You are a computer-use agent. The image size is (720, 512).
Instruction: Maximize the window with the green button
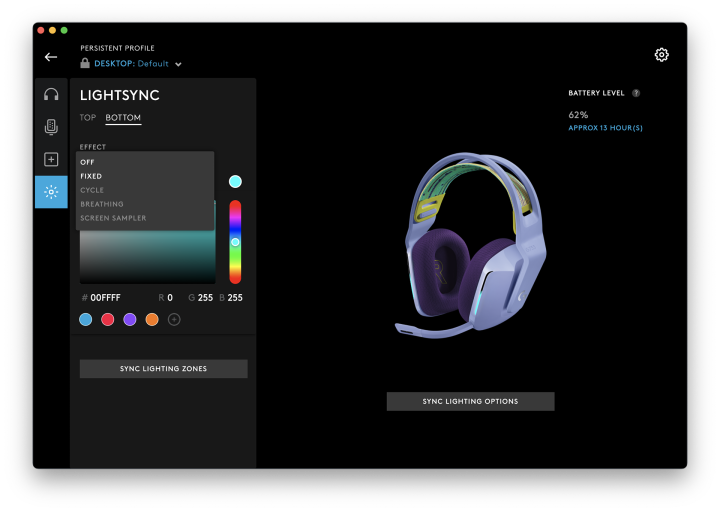(64, 30)
